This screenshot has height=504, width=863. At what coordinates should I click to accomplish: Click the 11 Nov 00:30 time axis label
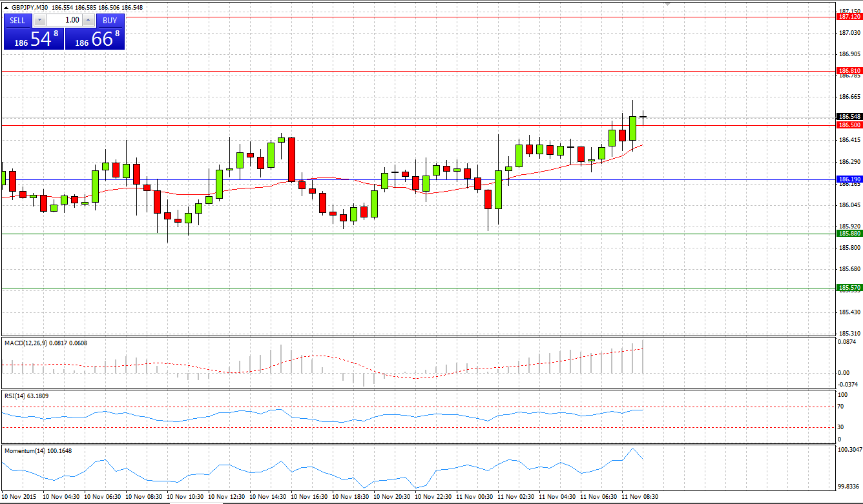[475, 497]
